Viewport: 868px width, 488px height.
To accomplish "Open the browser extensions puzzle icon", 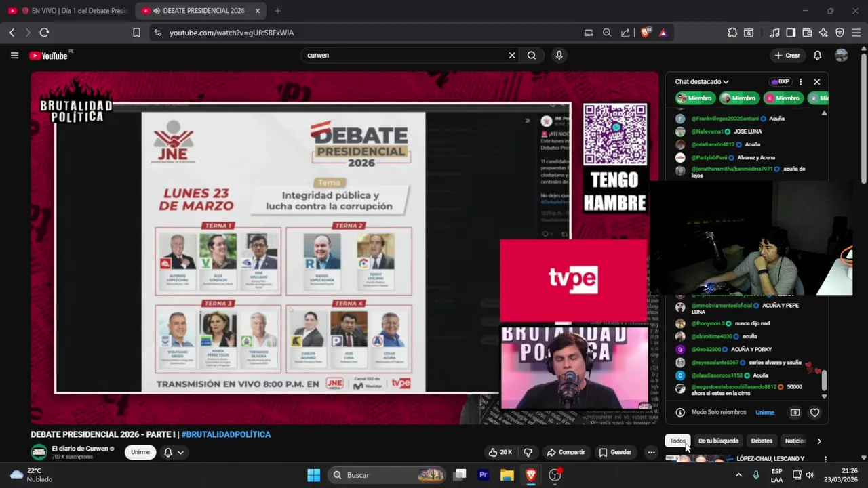I will click(x=732, y=33).
